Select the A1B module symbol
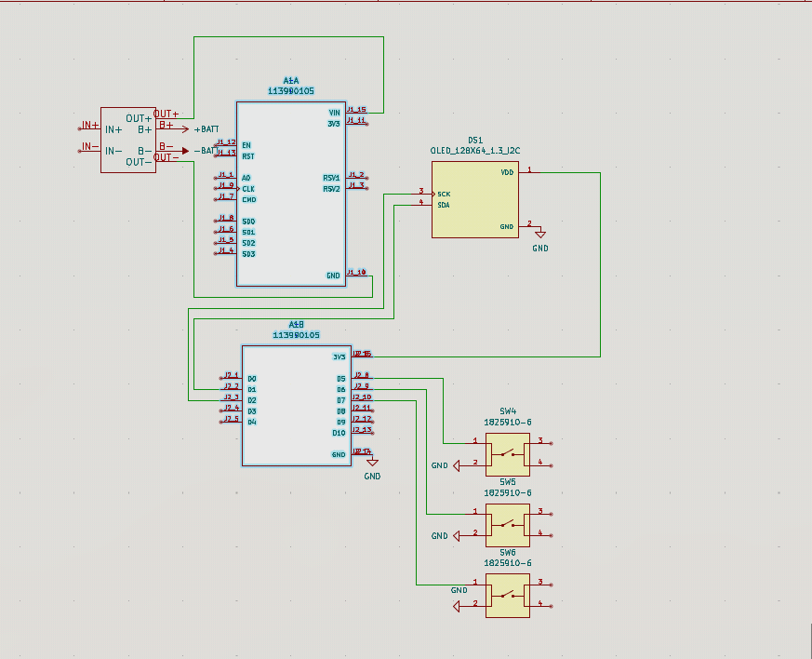812x659 pixels. pyautogui.click(x=296, y=405)
